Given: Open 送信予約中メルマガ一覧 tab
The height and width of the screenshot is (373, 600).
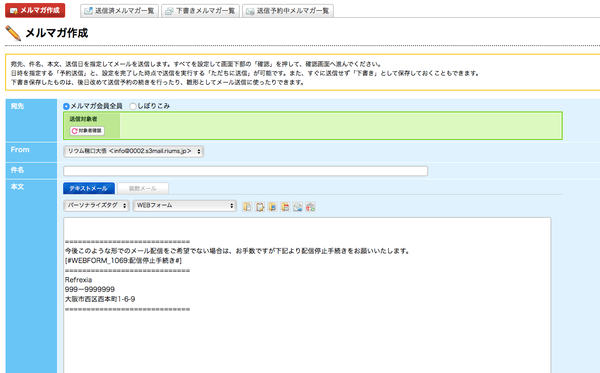Looking at the screenshot, I should click(x=288, y=11).
